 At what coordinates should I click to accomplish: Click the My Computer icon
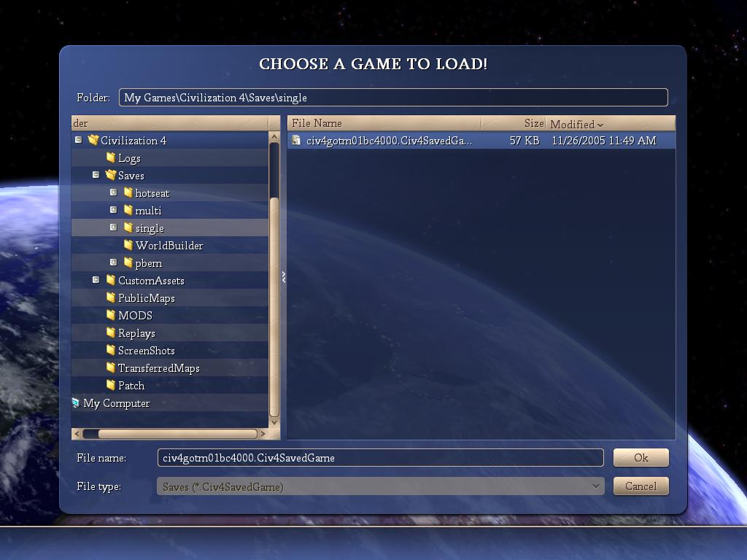(75, 402)
